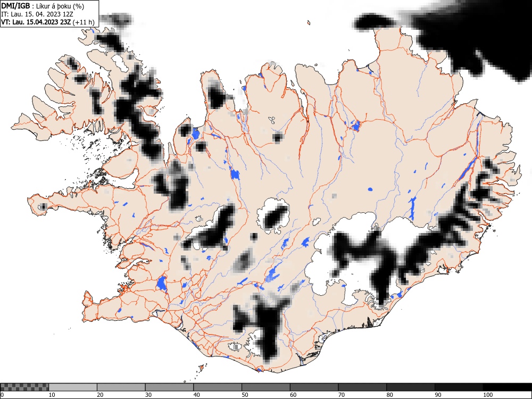Click the "100" scale label

pyautogui.click(x=487, y=395)
